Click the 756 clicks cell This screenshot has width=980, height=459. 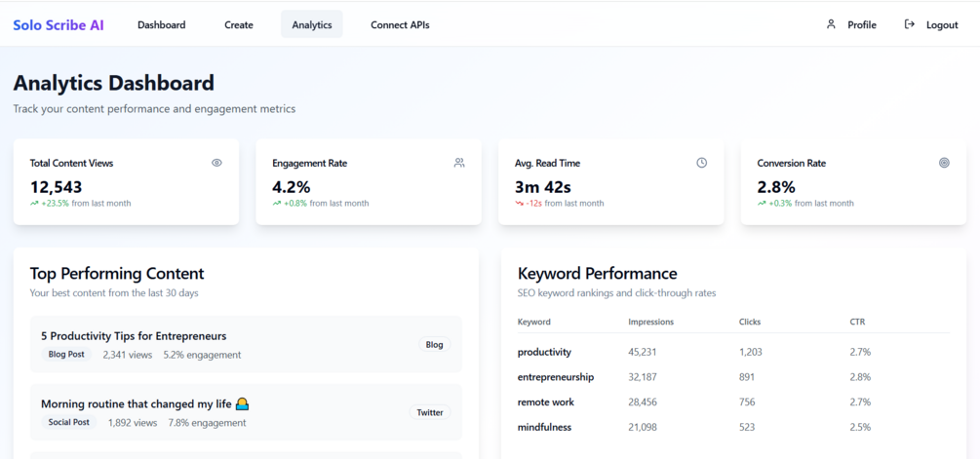(x=747, y=402)
